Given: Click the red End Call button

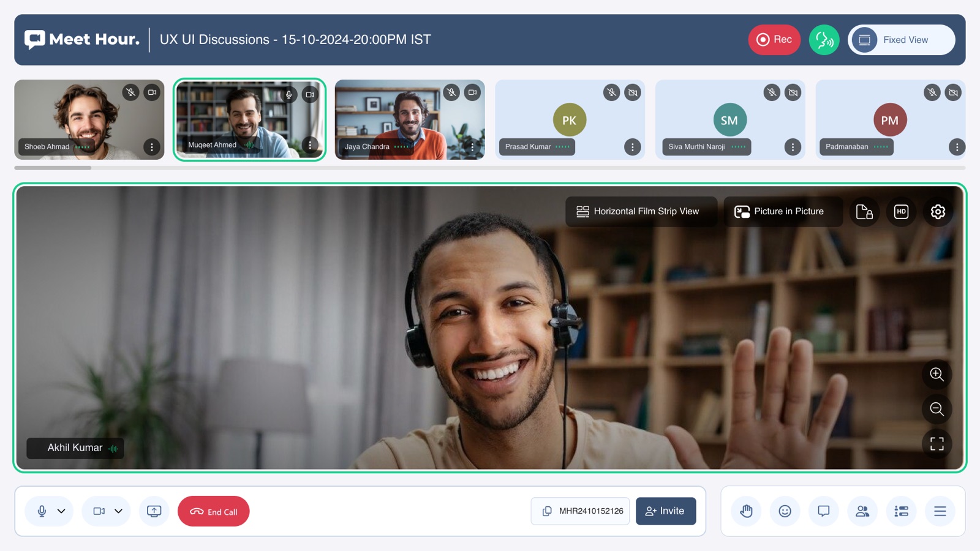Looking at the screenshot, I should point(214,511).
